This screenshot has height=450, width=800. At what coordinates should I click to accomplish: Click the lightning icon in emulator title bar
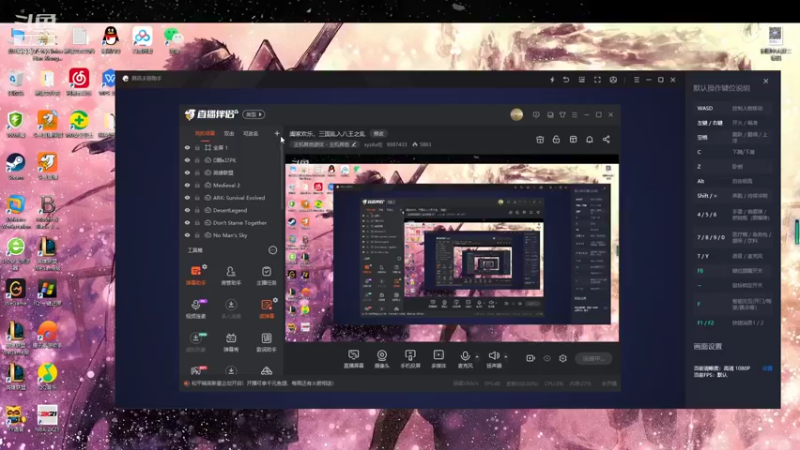pos(552,80)
